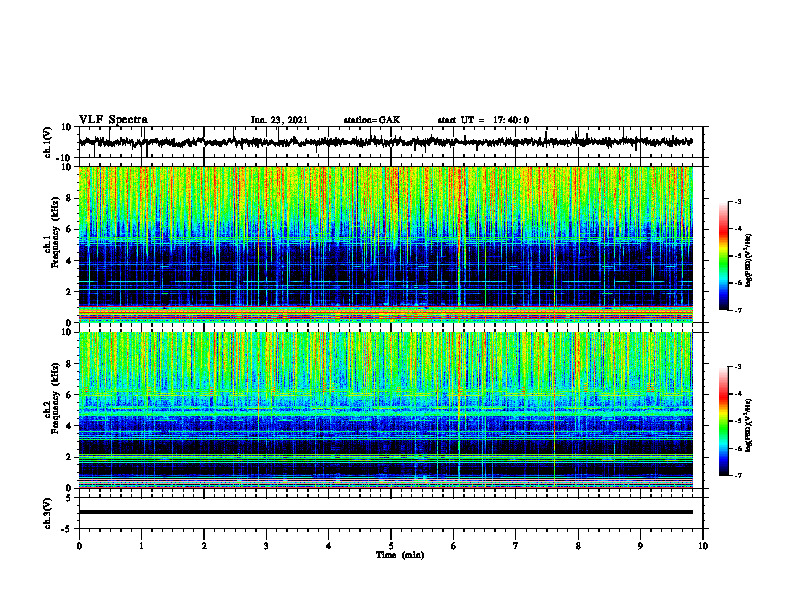Click the "4" tick on ch.2 frequency axis
This screenshot has height=612, width=792.
[x=69, y=426]
